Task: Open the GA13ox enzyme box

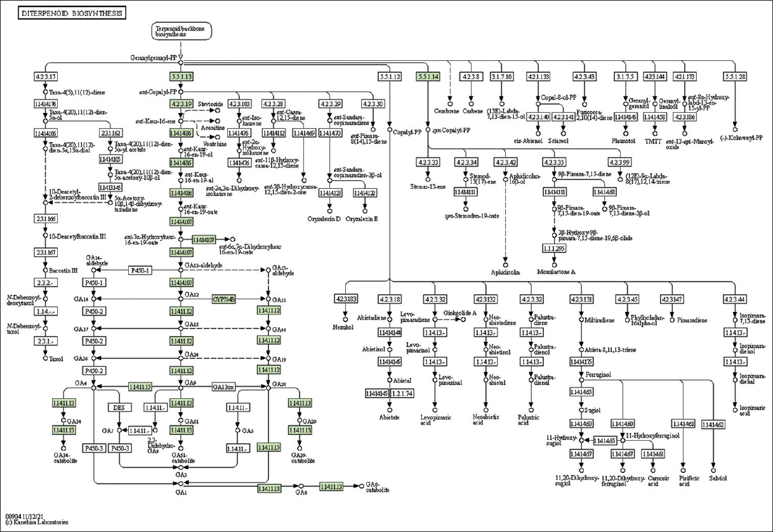Action: point(224,386)
